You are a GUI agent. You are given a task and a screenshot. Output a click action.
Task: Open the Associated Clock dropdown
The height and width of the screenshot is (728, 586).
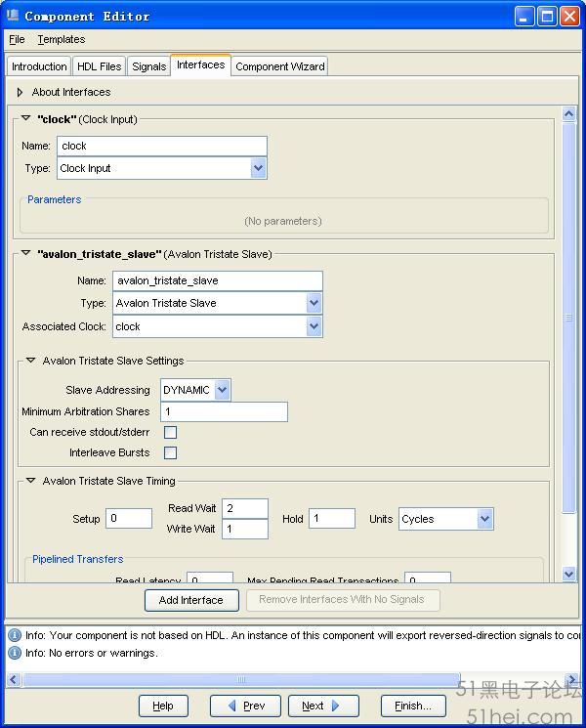[x=314, y=326]
